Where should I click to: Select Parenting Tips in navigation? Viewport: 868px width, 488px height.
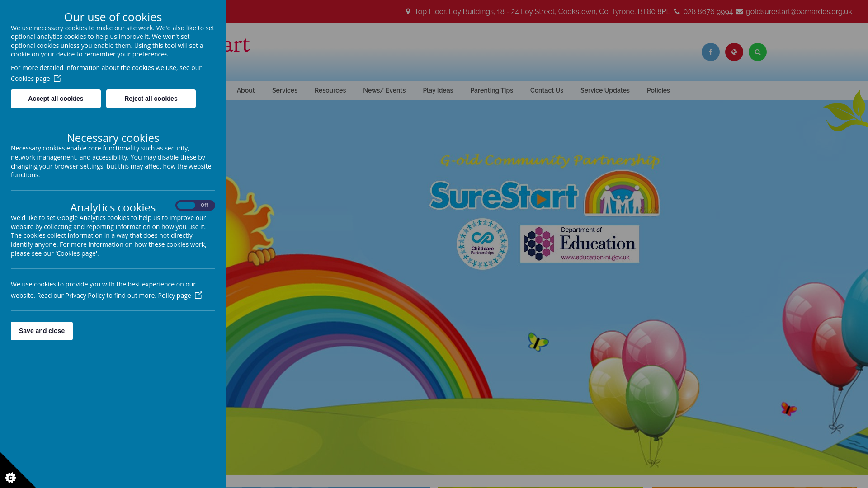491,90
